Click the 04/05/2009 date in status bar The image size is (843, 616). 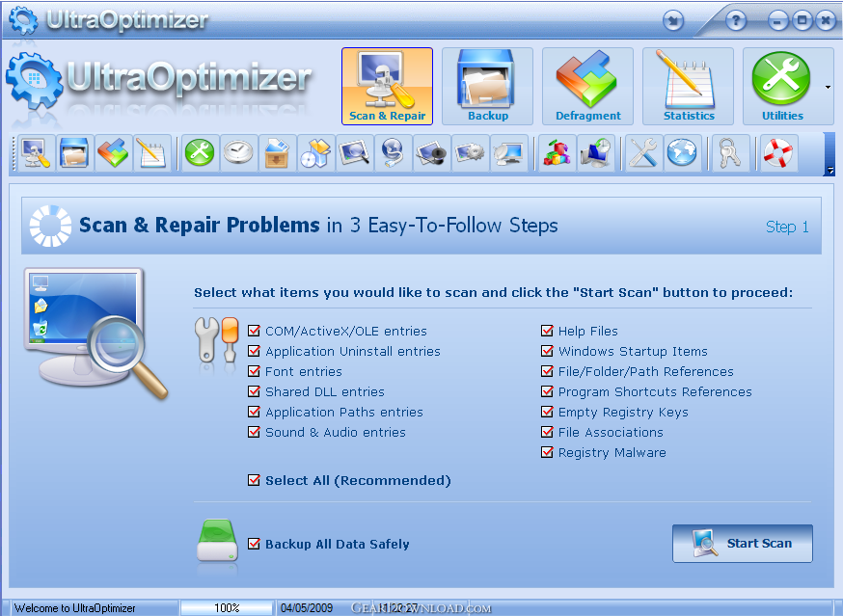tap(307, 608)
